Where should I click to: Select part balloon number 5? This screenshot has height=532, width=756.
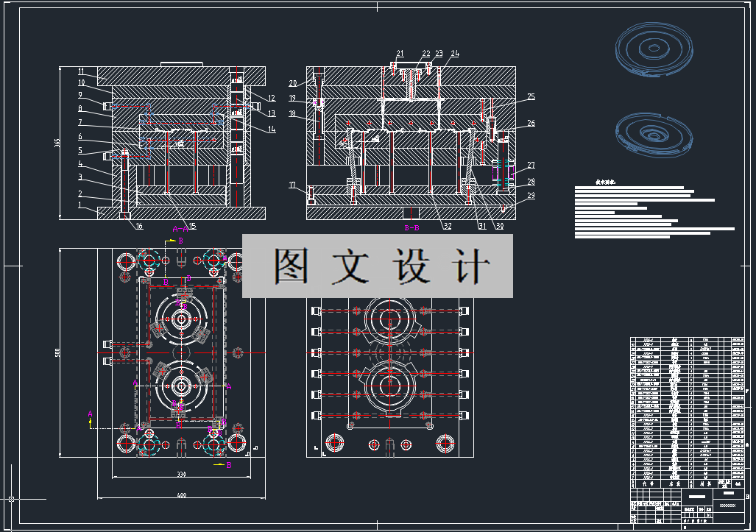point(80,150)
